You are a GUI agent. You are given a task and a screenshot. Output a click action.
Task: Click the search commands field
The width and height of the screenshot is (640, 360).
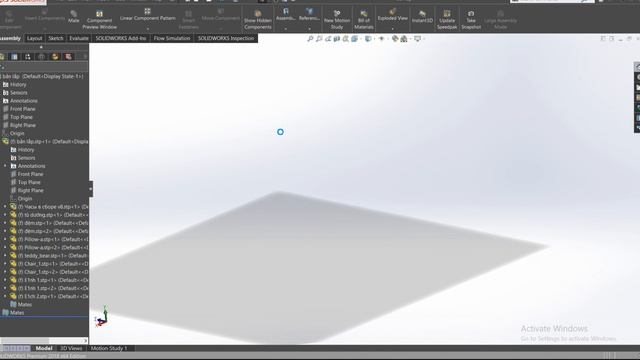pos(551,1)
